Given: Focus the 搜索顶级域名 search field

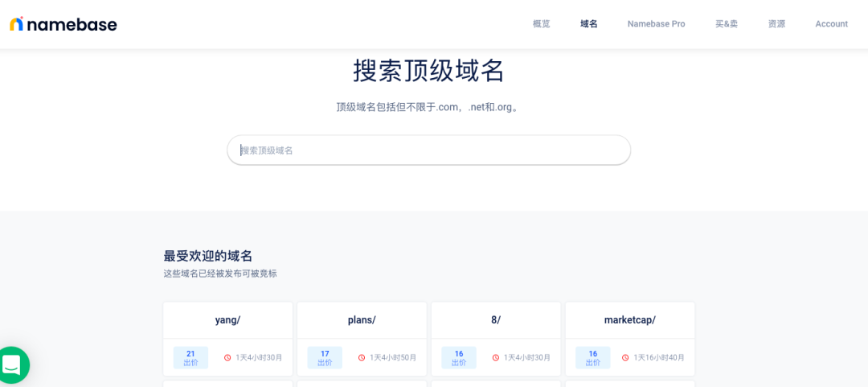Looking at the screenshot, I should (429, 150).
